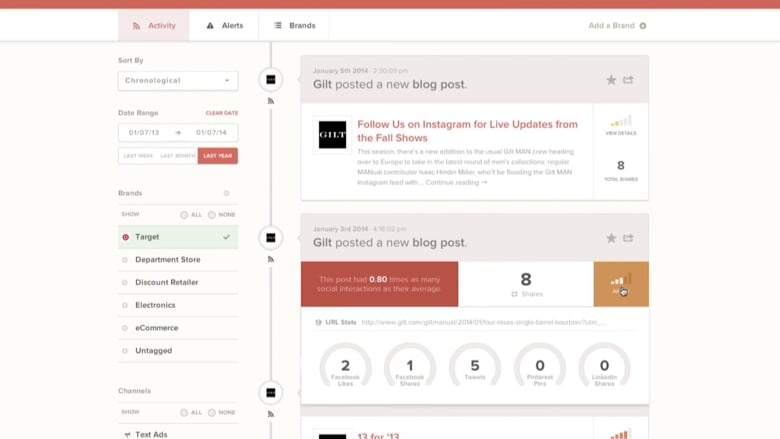
Task: Open View Details bar chart icon
Action: tap(621, 122)
